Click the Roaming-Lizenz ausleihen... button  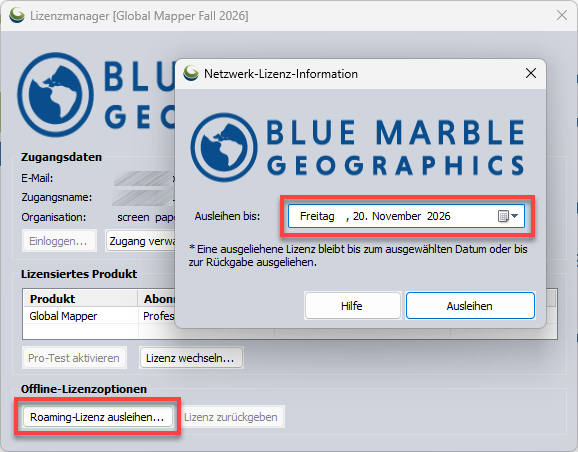coord(97,417)
